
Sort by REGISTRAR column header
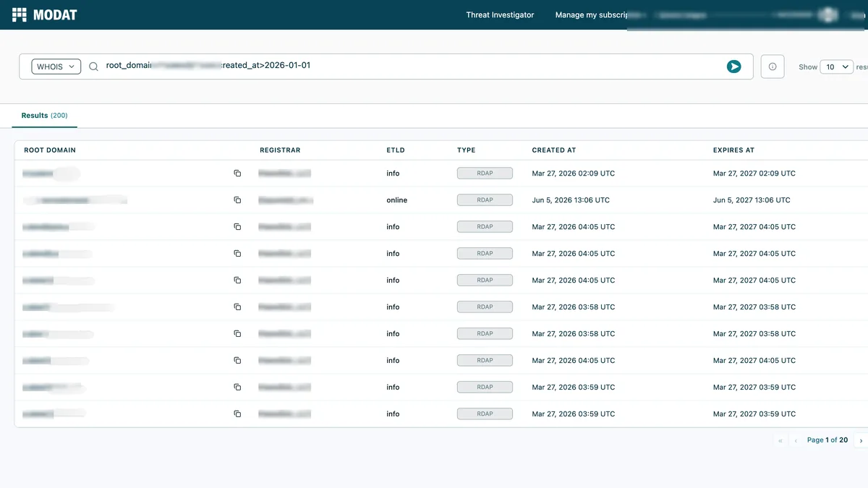click(x=280, y=150)
